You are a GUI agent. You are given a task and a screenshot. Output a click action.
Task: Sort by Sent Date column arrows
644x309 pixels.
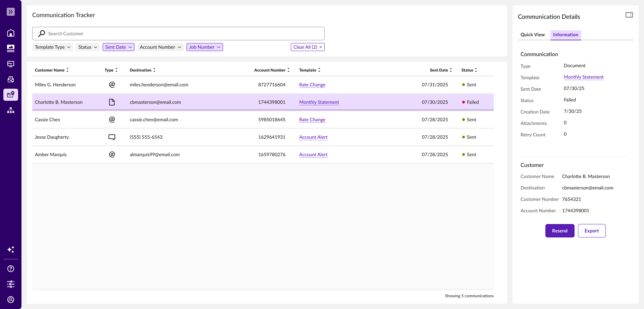[x=451, y=70]
